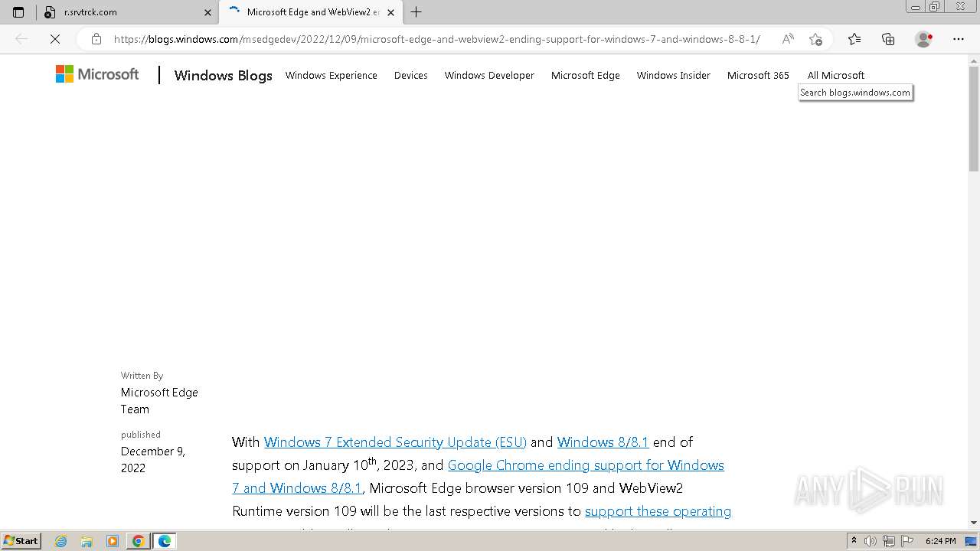Open the Microsoft 365 menu item
Screen dimensions: 980x551
coord(758,75)
